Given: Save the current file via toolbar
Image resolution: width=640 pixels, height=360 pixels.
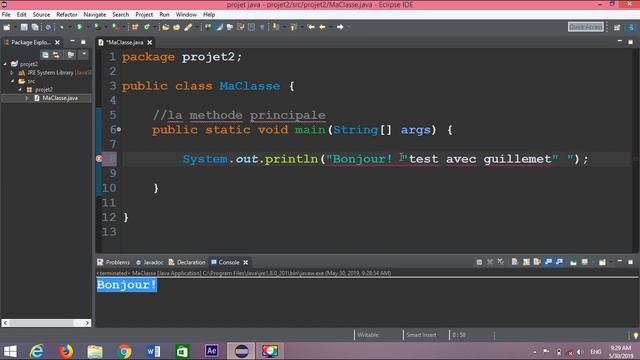Looking at the screenshot, I should coord(24,27).
